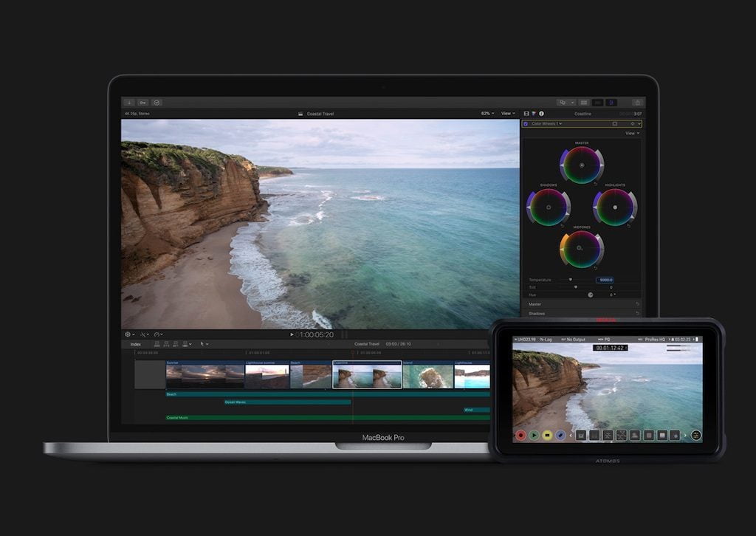Click the Master color wheel center

click(582, 165)
